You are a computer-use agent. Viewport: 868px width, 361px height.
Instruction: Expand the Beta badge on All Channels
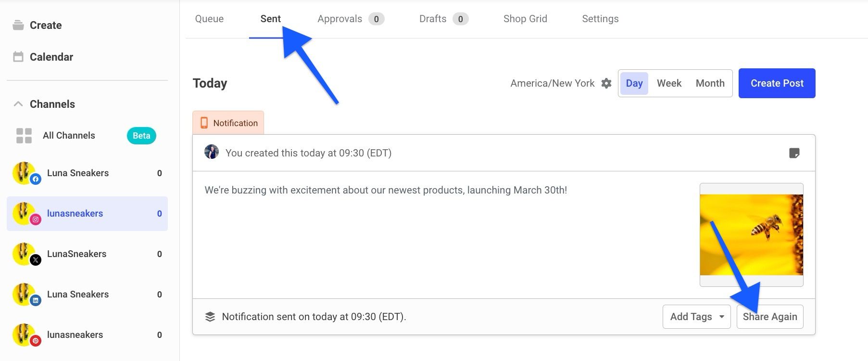click(141, 135)
